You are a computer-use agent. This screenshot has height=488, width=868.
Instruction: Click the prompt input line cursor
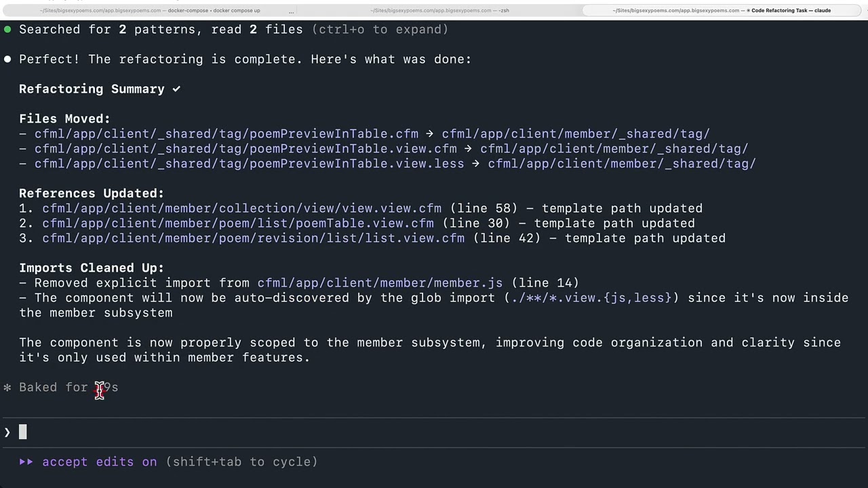[x=22, y=432]
